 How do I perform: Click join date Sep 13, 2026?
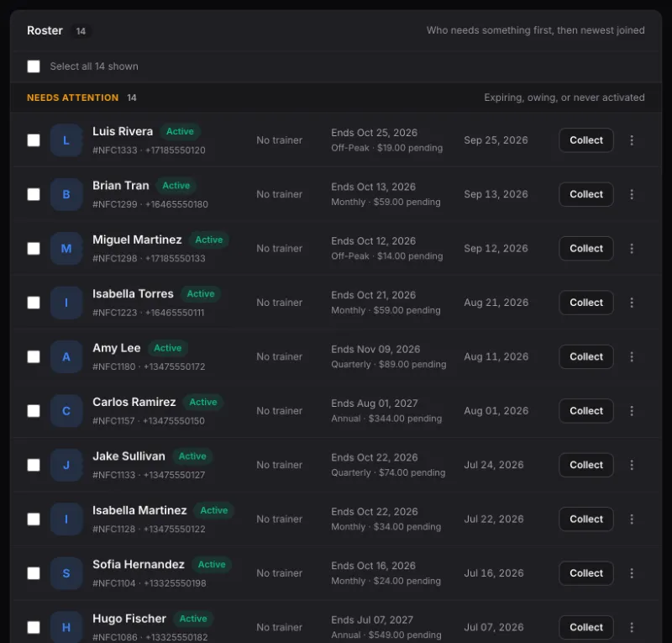coord(496,194)
